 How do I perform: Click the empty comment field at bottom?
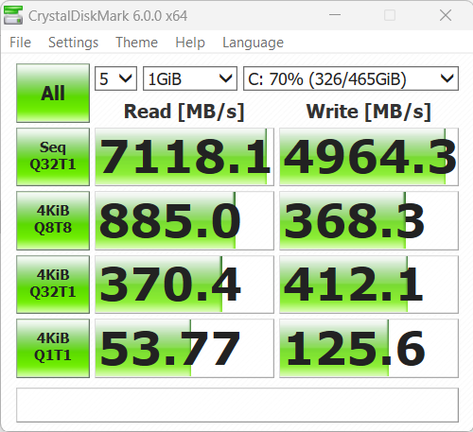tap(237, 405)
